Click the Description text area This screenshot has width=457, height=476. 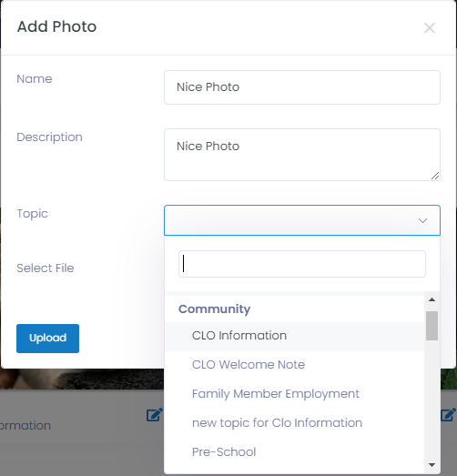[x=302, y=155]
